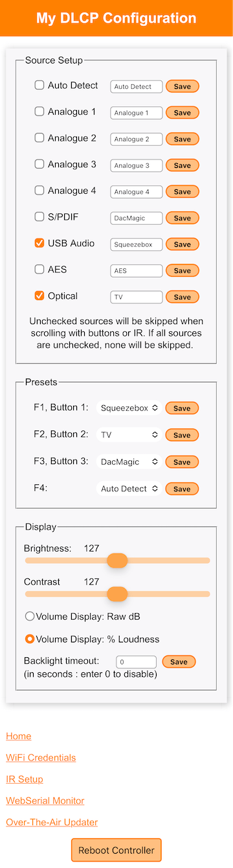233x868 pixels.
Task: Uncheck the USB Audio source
Action: point(39,243)
